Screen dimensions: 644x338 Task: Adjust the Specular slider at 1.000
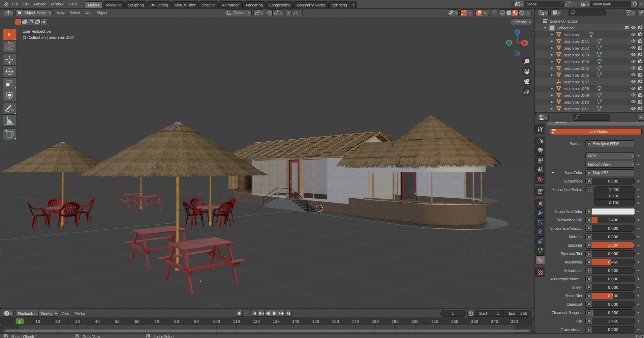click(613, 245)
